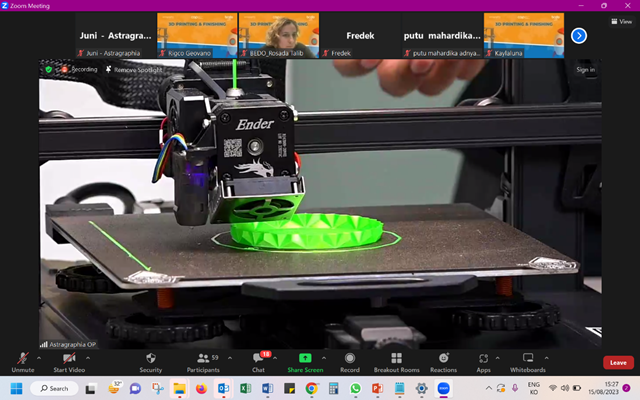Start Video in Zoom
This screenshot has width=640, height=400.
[69, 362]
